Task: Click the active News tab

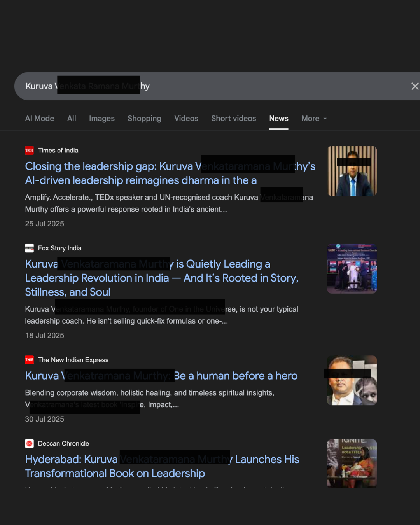Action: [x=278, y=119]
